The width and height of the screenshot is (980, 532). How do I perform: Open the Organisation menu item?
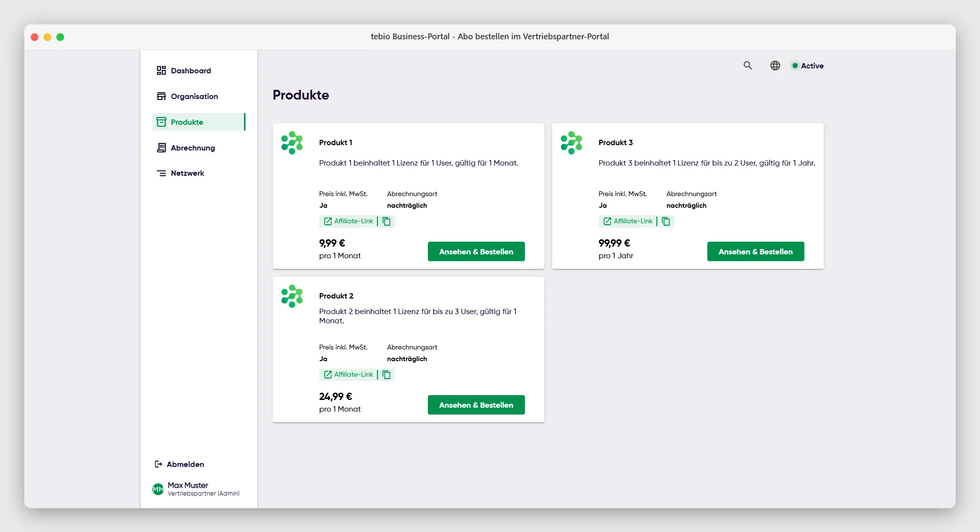[x=199, y=96]
